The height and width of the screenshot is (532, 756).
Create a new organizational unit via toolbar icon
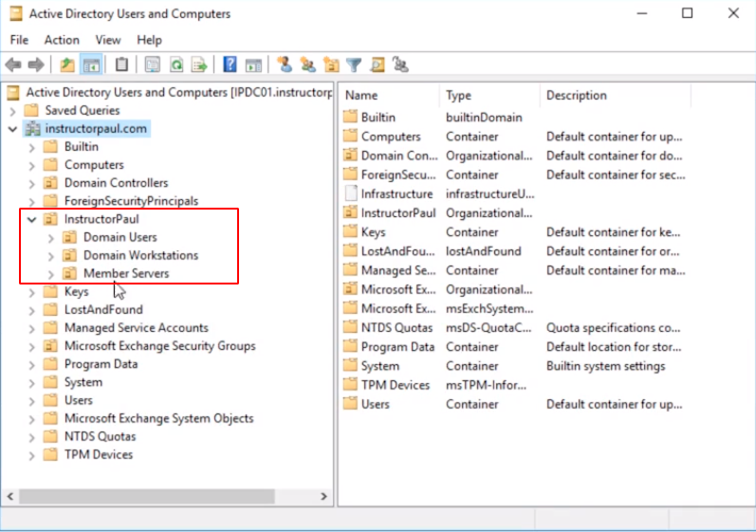coord(331,64)
